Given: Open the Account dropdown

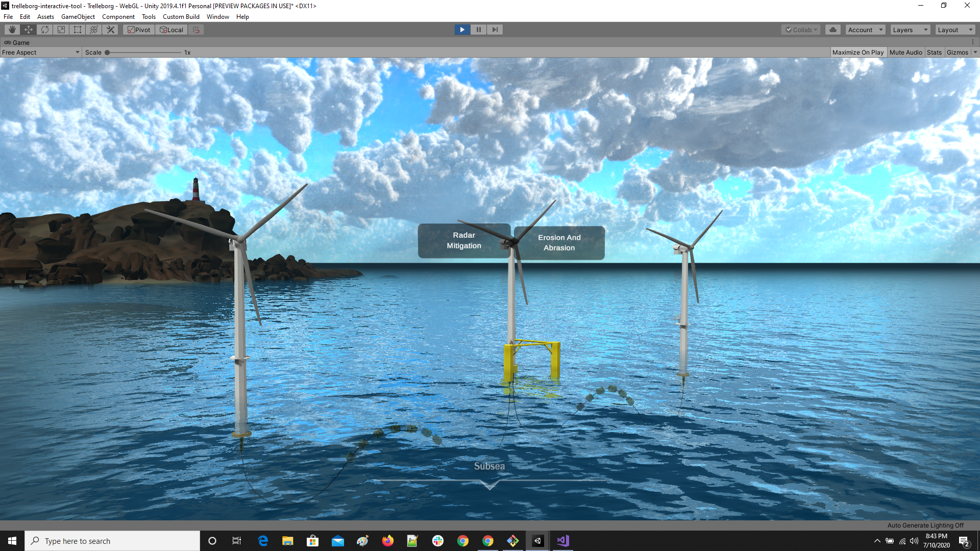Looking at the screenshot, I should tap(865, 30).
